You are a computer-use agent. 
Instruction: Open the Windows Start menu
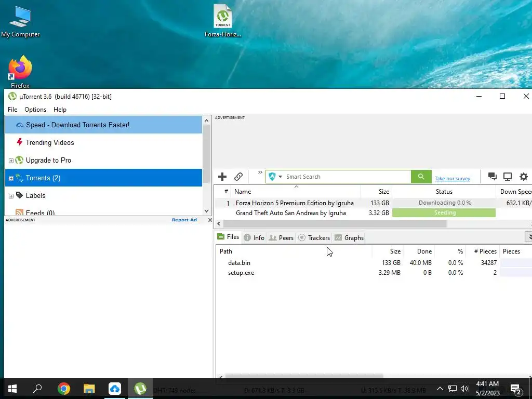pos(12,389)
